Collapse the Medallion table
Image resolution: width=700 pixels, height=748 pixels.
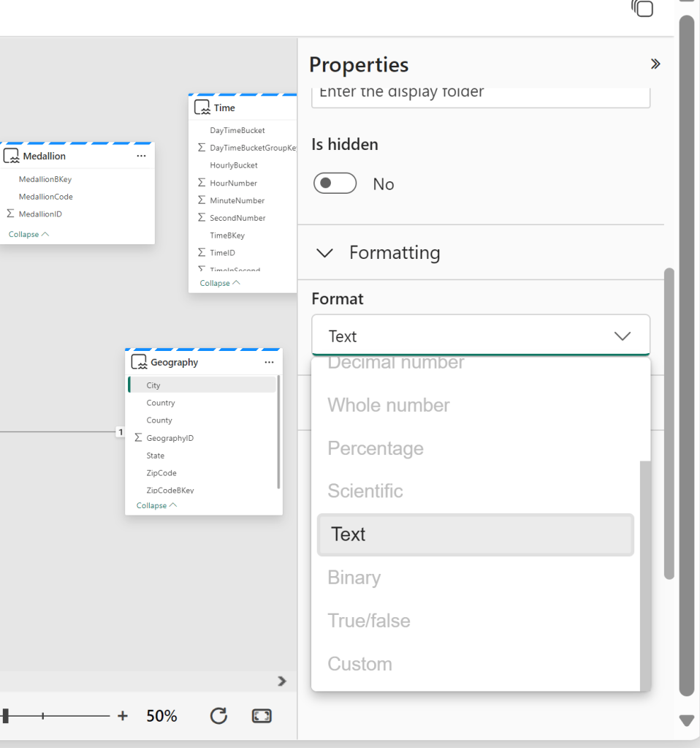click(x=28, y=235)
